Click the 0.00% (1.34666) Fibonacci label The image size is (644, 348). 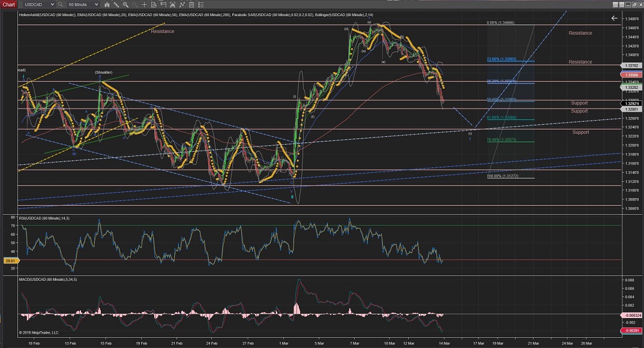coord(500,23)
